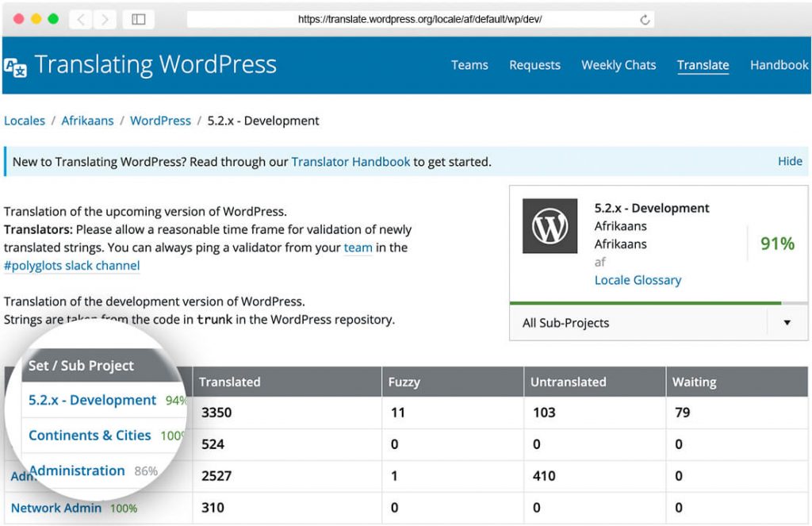Screen dimensions: 812x526
Task: Click the All Sub-Projects dropdown arrow
Action: click(787, 322)
